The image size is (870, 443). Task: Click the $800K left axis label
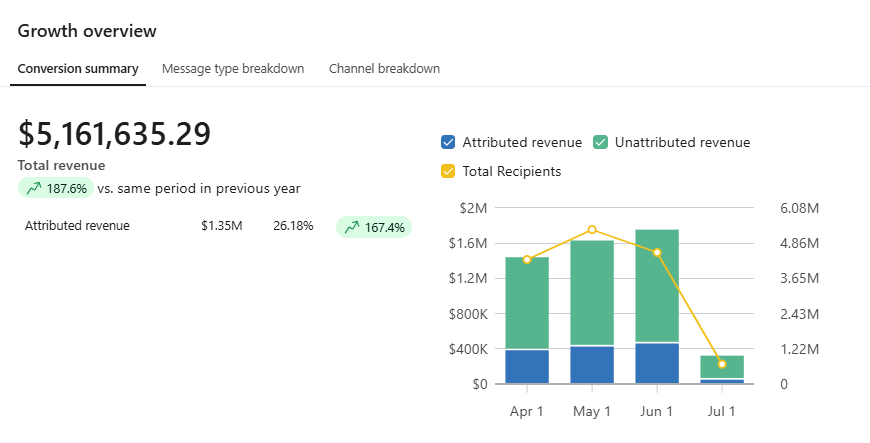(468, 314)
